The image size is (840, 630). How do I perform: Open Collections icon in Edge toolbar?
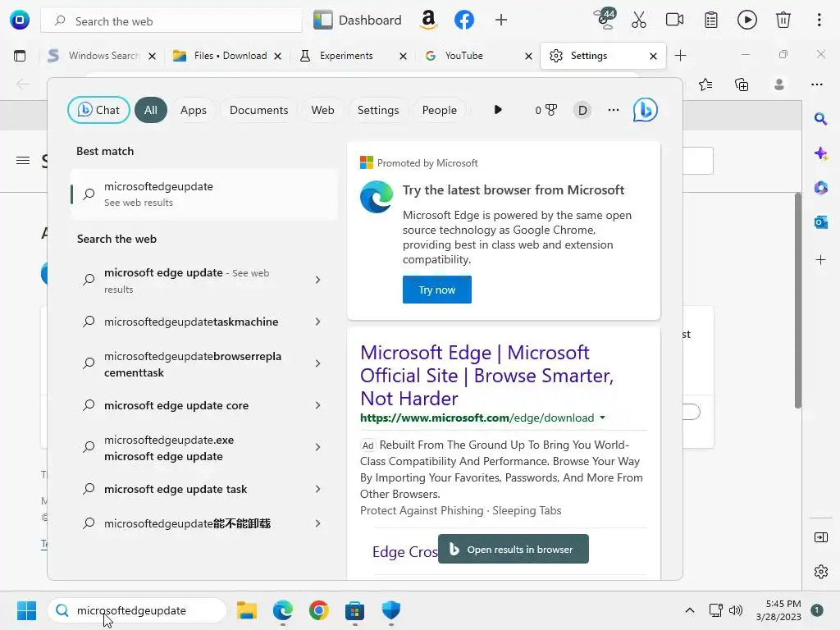pyautogui.click(x=742, y=84)
